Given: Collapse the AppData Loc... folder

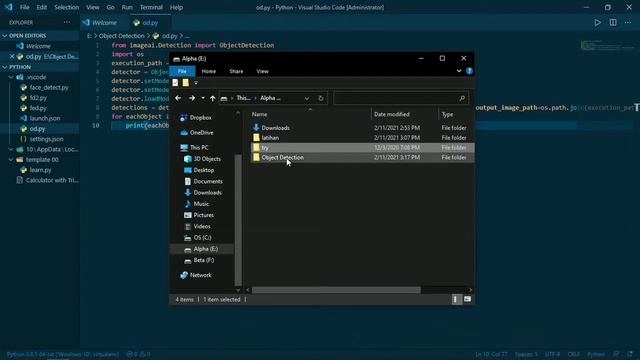Looking at the screenshot, I should pyautogui.click(x=11, y=149).
